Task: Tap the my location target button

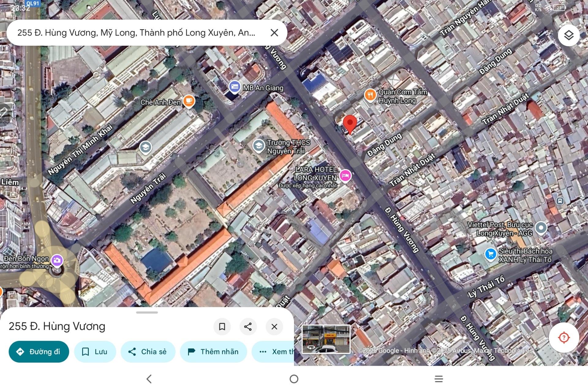Action: [563, 337]
